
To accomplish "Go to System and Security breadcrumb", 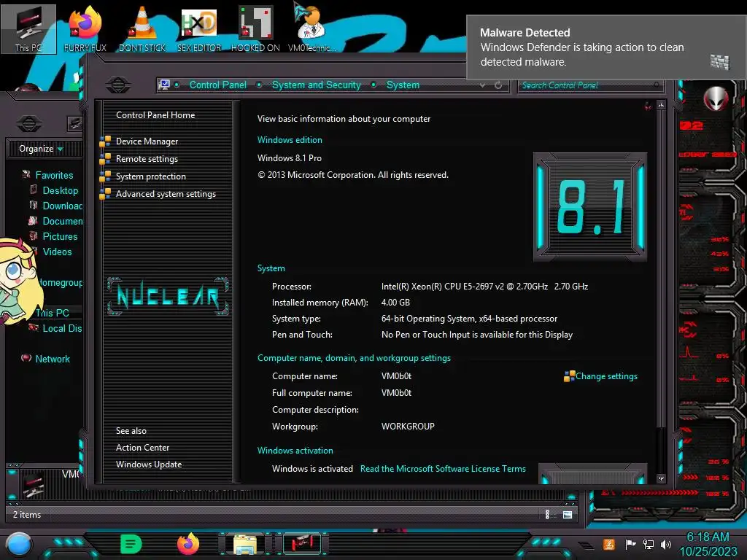I will click(x=317, y=85).
